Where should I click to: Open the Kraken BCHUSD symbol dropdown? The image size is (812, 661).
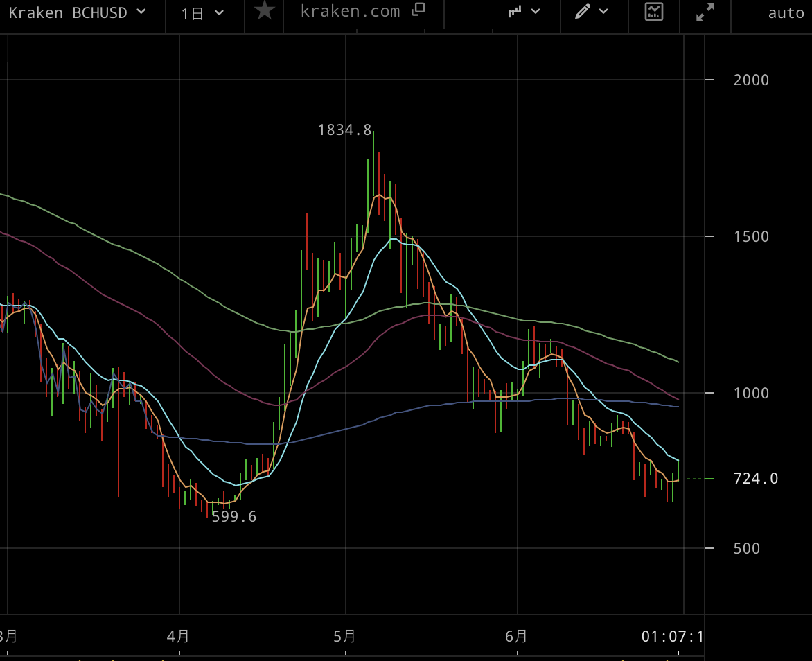tap(77, 13)
